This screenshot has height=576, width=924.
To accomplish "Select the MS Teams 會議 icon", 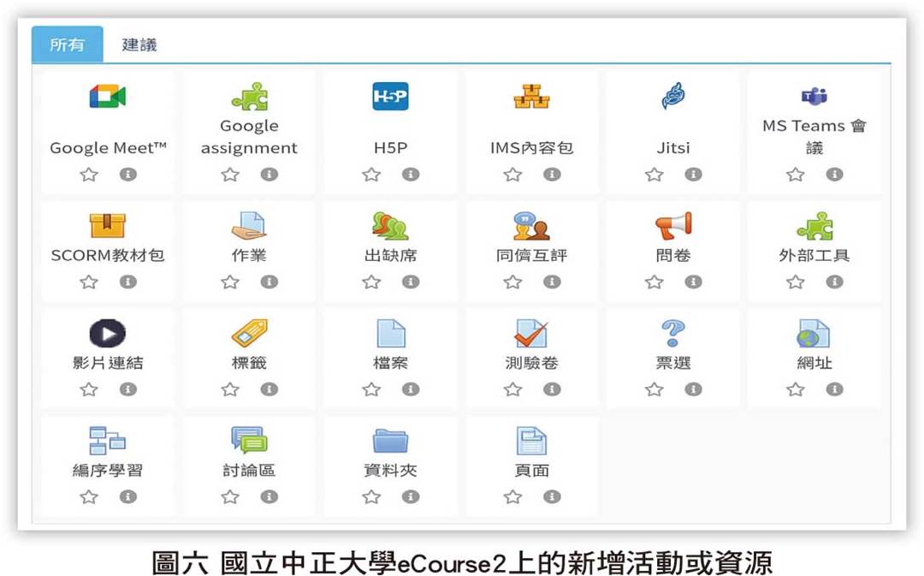I will point(814,96).
